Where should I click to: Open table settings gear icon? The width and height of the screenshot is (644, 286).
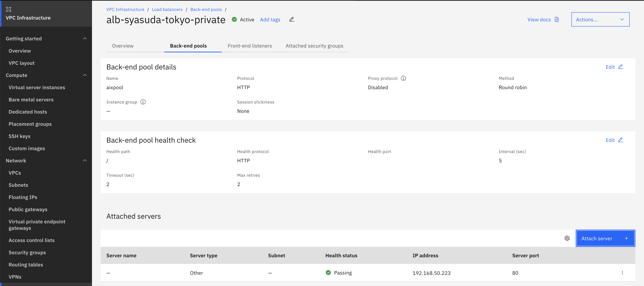click(x=567, y=238)
